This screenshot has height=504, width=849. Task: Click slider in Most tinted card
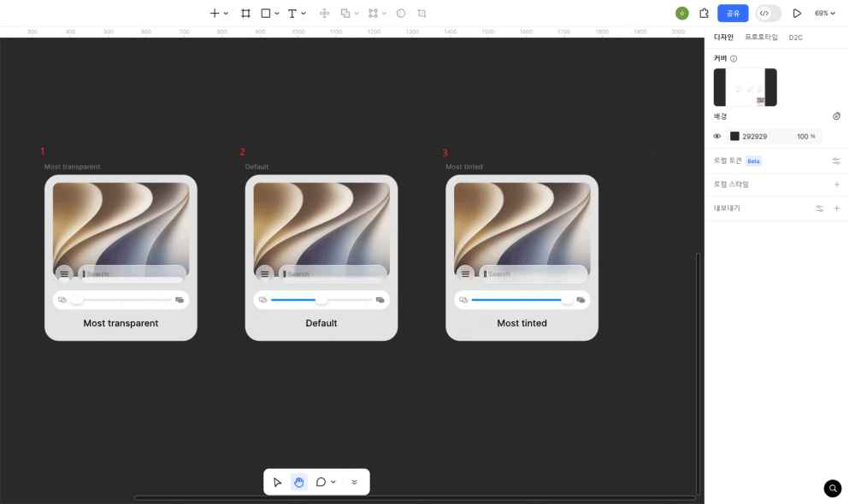(522, 300)
